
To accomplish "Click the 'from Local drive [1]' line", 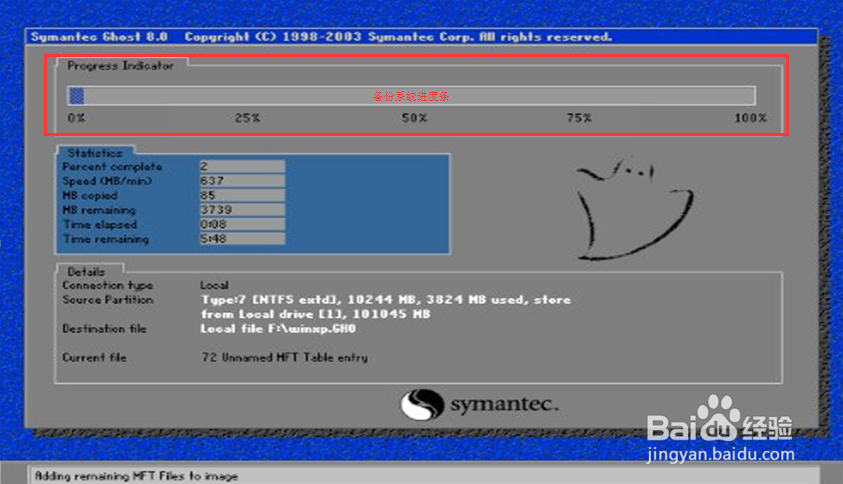I will (x=316, y=314).
